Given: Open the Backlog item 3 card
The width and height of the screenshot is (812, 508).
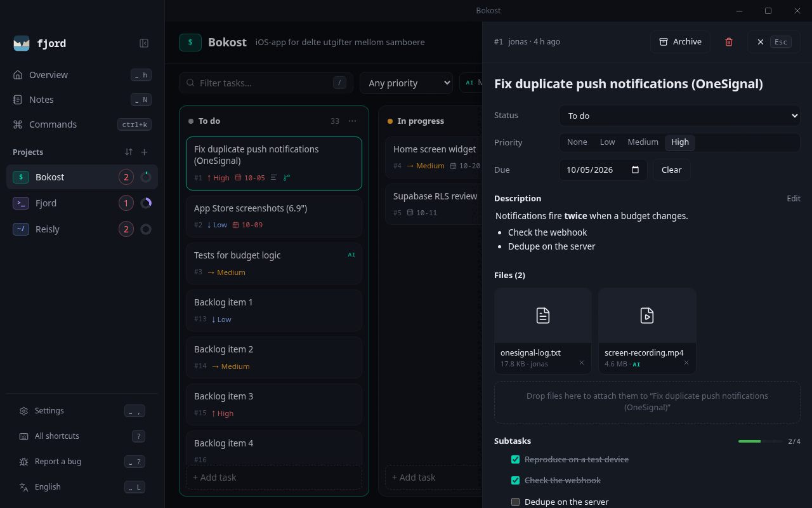Looking at the screenshot, I should pyautogui.click(x=274, y=404).
